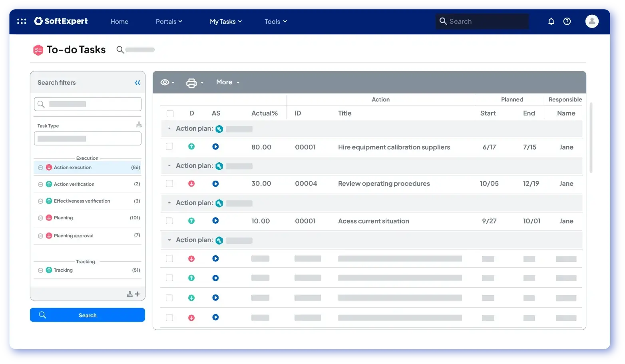Open the My Tasks menu
The height and width of the screenshot is (364, 625).
coord(226,22)
